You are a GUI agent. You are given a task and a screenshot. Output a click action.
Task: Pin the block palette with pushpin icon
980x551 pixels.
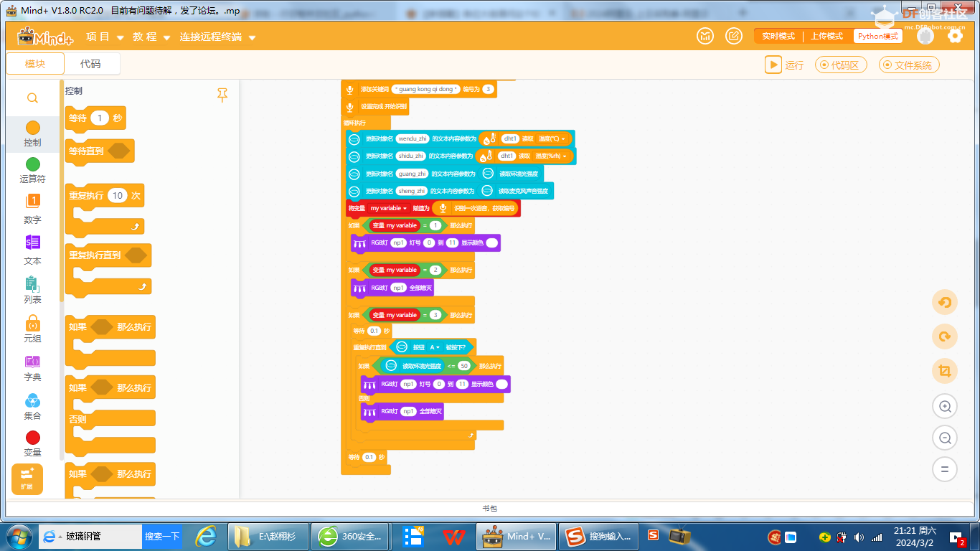point(222,95)
